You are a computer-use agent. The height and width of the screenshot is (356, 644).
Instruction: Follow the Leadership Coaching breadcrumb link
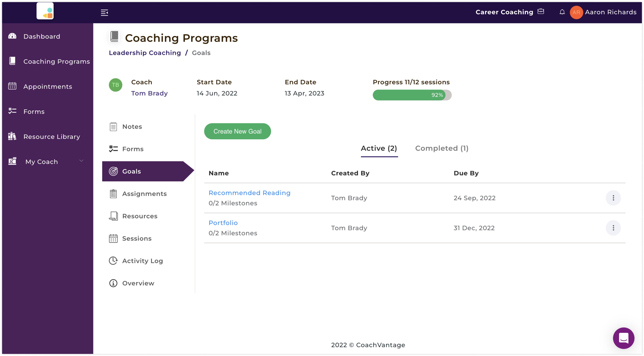(145, 53)
